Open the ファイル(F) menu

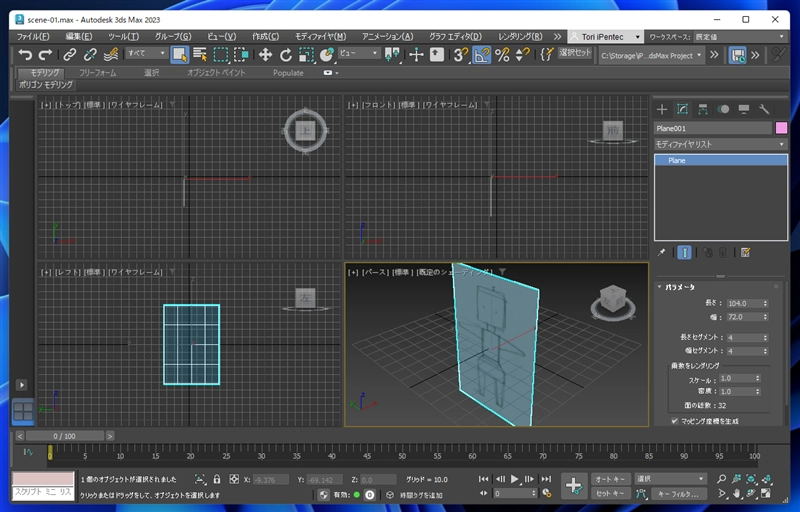point(33,37)
